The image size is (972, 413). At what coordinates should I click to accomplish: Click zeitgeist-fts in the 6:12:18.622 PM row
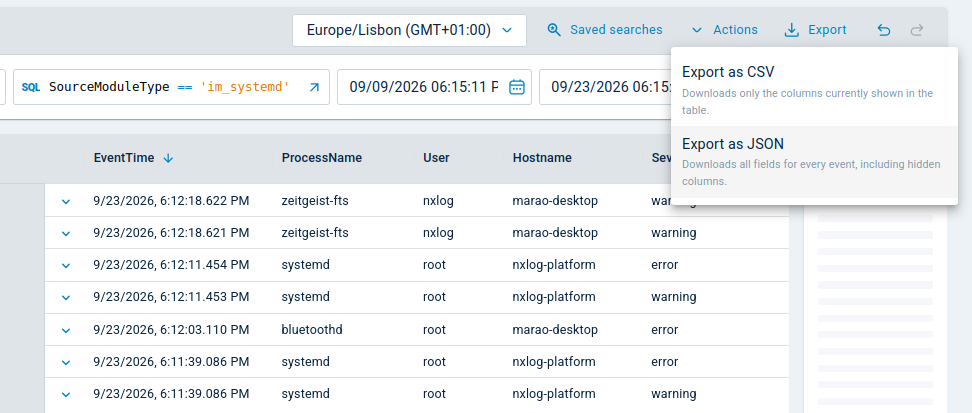[x=315, y=201]
